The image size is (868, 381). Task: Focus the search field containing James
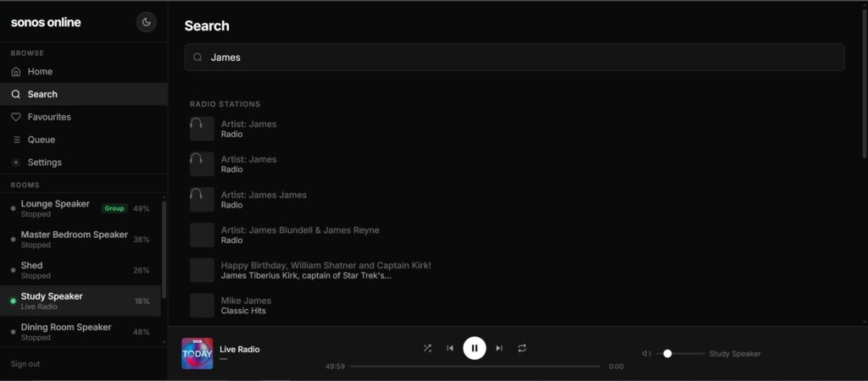[x=515, y=57]
